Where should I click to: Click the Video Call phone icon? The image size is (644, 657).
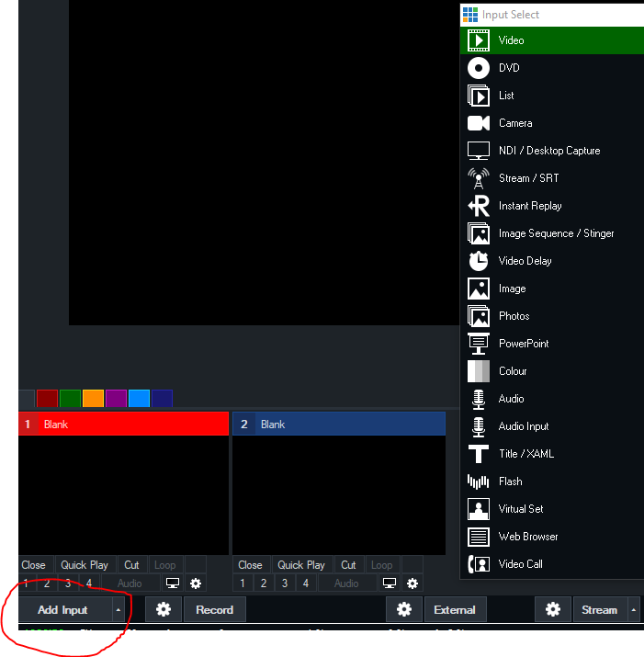point(478,564)
